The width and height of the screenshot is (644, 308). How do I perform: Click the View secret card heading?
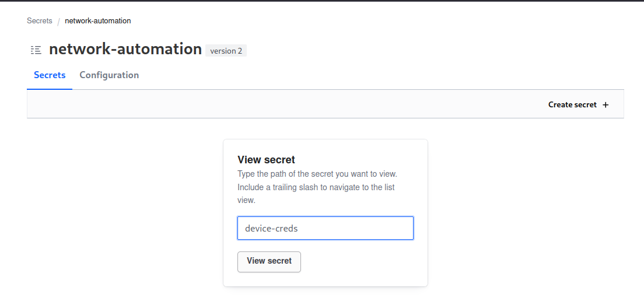pos(266,160)
